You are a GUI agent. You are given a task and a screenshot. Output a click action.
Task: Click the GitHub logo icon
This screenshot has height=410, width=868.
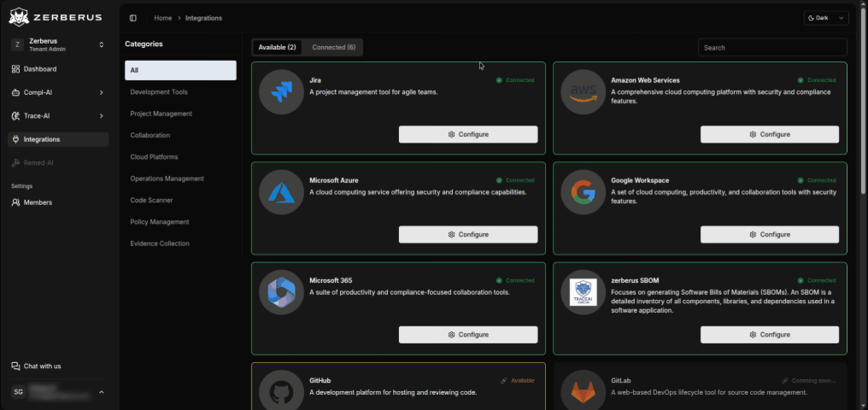point(281,391)
